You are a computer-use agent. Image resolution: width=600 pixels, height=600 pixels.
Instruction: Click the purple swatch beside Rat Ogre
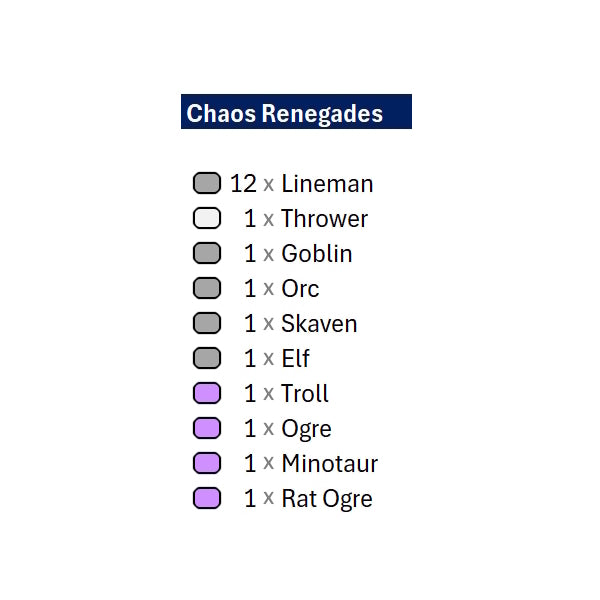click(207, 498)
